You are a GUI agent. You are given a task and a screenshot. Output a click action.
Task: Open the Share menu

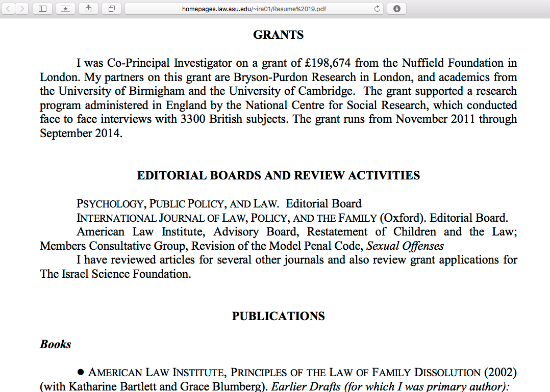88,9
